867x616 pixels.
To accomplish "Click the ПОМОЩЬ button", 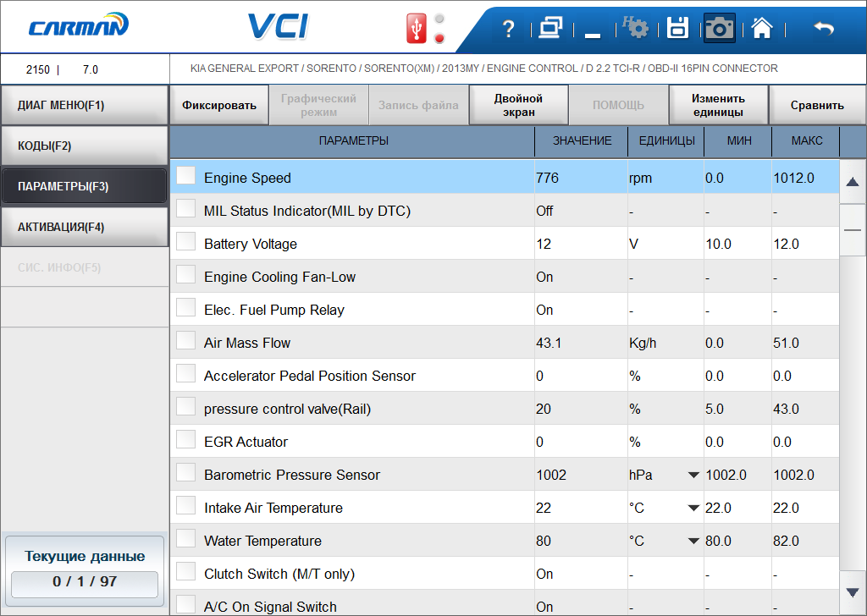I will [618, 105].
